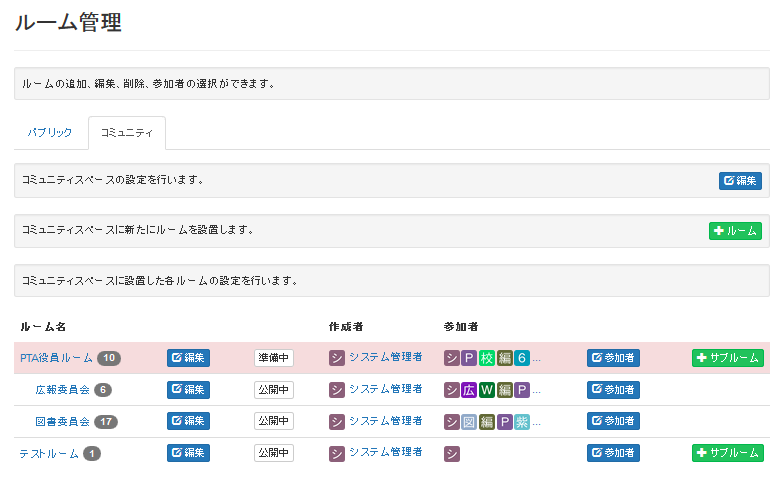783x478 pixels.
Task: Open the 広報委員会 room link
Action: click(x=62, y=390)
